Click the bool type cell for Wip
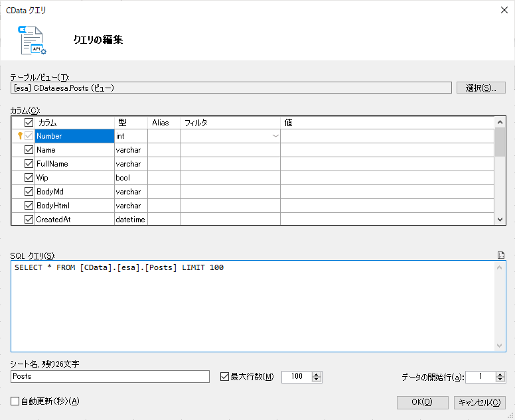The width and height of the screenshot is (515, 420). [x=131, y=178]
